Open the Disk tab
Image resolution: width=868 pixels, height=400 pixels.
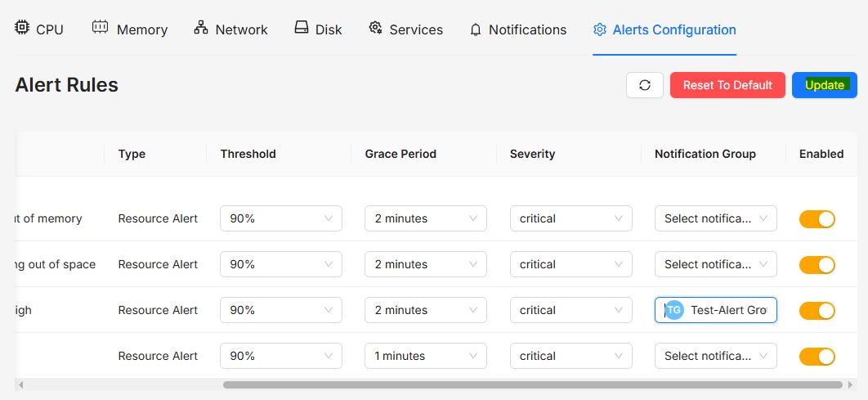tap(318, 30)
